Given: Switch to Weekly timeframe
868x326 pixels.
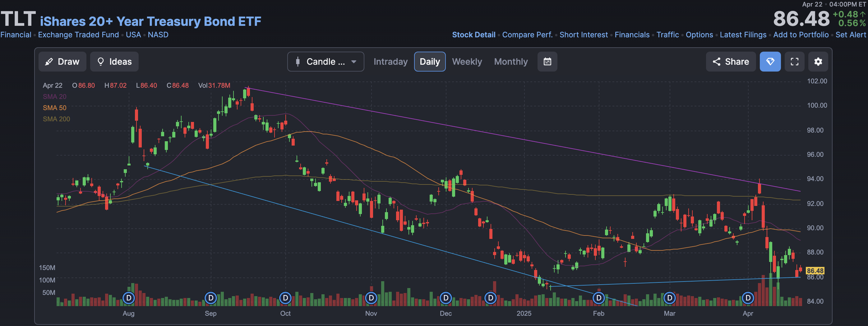Looking at the screenshot, I should 467,62.
